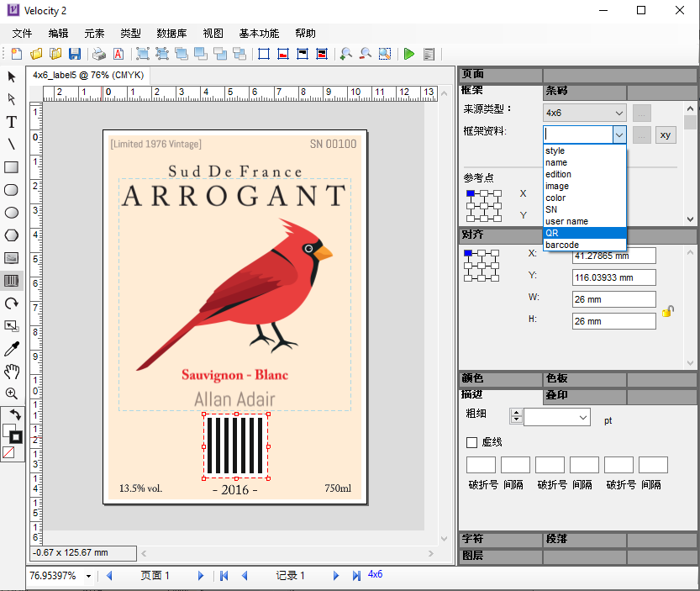This screenshot has height=591, width=700.
Task: Choose the rotate tool
Action: click(12, 303)
